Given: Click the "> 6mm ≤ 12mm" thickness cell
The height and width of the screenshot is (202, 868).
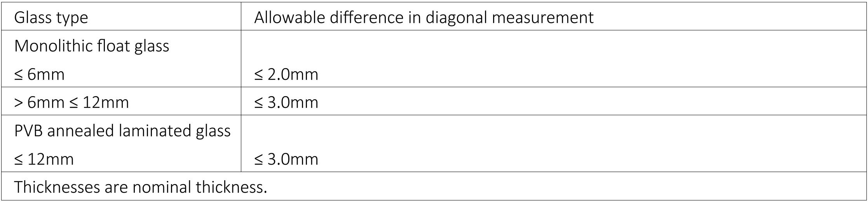Looking at the screenshot, I should [71, 102].
